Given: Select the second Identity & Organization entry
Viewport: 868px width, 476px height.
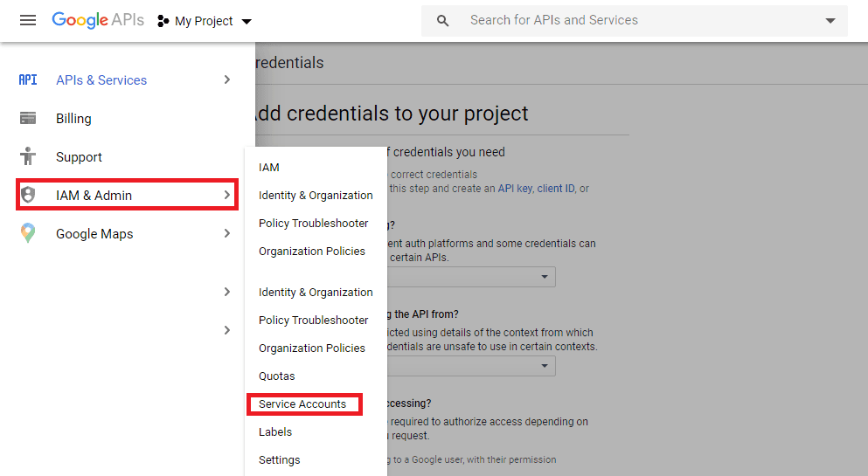Looking at the screenshot, I should point(316,292).
